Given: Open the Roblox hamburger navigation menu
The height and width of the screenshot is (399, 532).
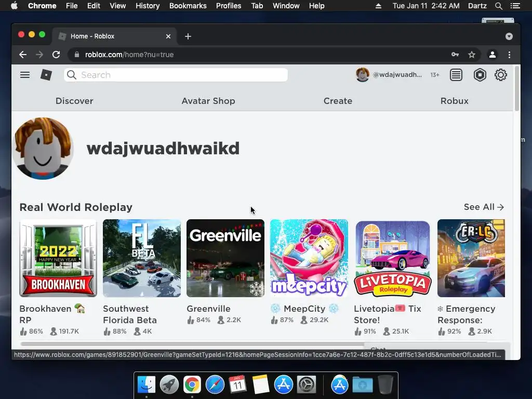Looking at the screenshot, I should pyautogui.click(x=25, y=75).
